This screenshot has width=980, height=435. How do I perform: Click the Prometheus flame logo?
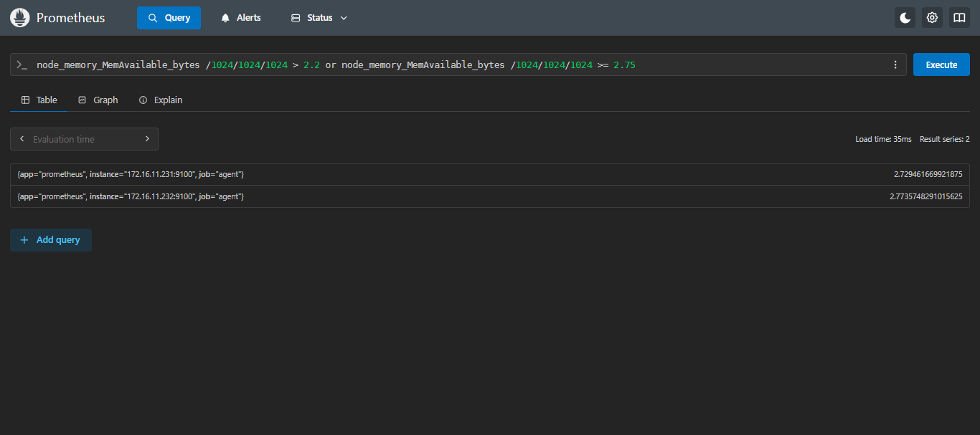(x=19, y=18)
